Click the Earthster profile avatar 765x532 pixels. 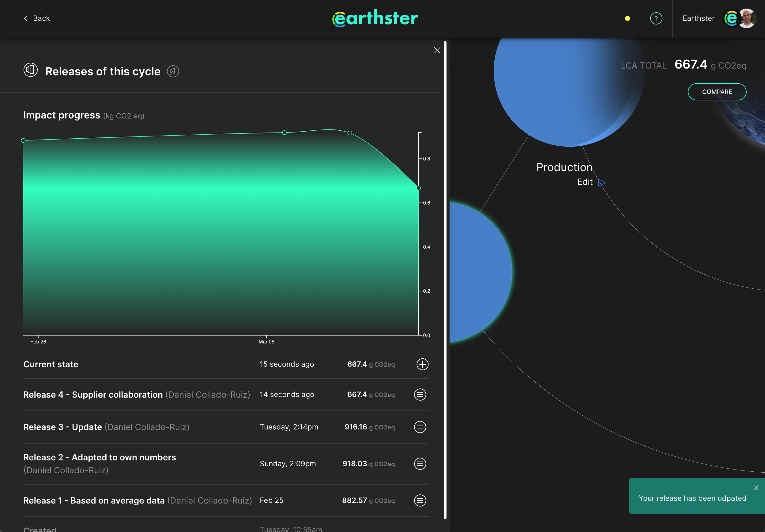747,18
